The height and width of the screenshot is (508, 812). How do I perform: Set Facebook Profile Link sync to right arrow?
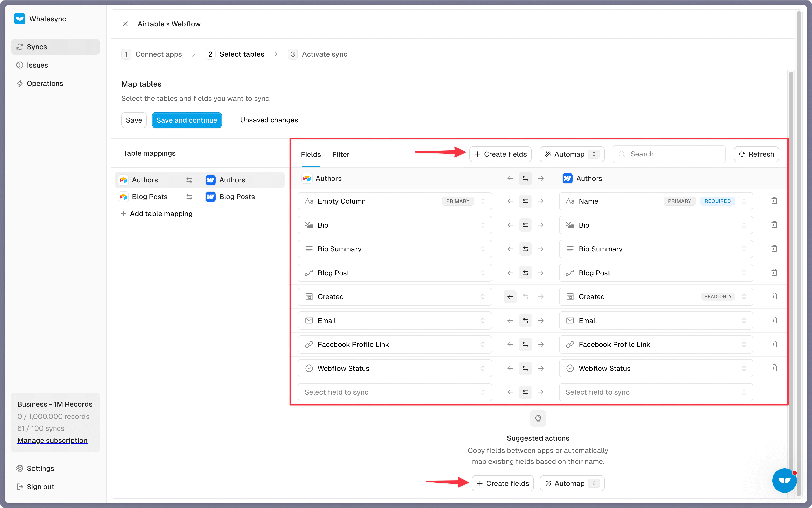pos(541,344)
